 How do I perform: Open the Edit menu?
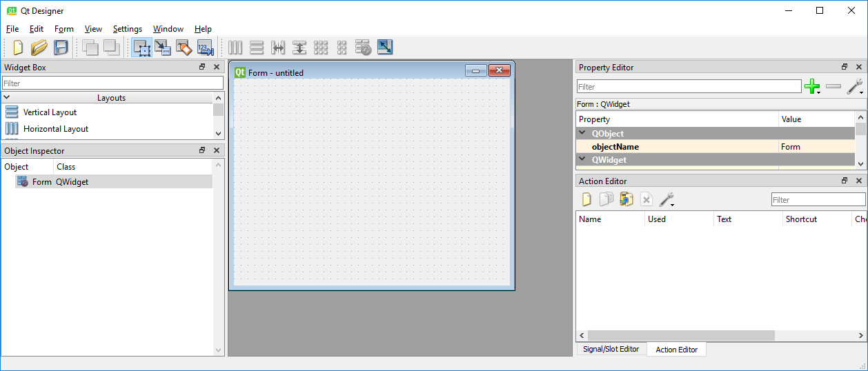(x=37, y=29)
